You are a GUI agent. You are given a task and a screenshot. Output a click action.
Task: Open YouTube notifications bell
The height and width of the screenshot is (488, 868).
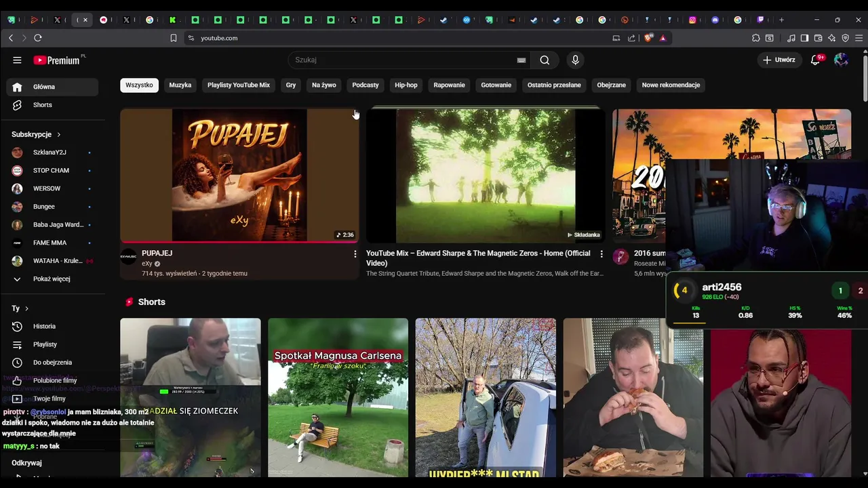coord(816,60)
